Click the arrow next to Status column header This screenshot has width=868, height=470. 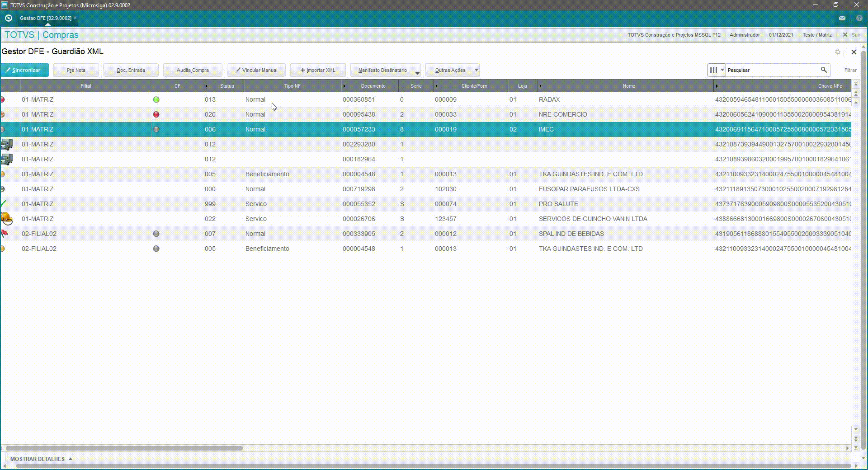click(x=207, y=86)
